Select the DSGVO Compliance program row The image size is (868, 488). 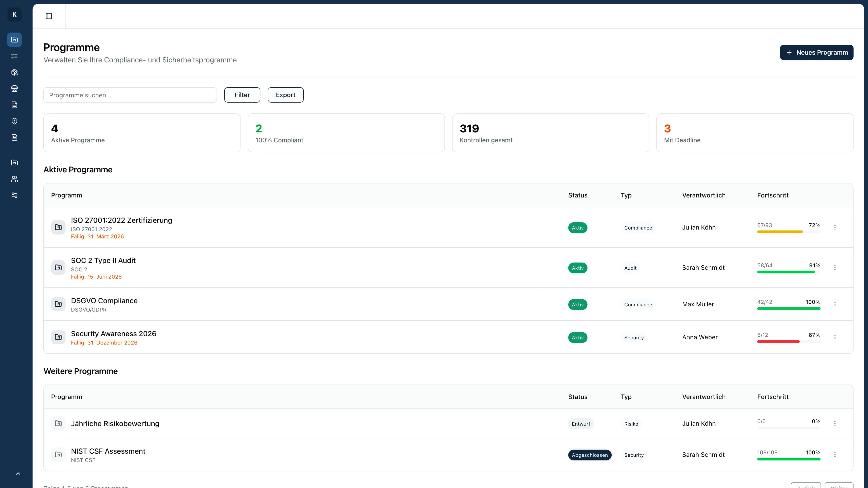pyautogui.click(x=104, y=300)
